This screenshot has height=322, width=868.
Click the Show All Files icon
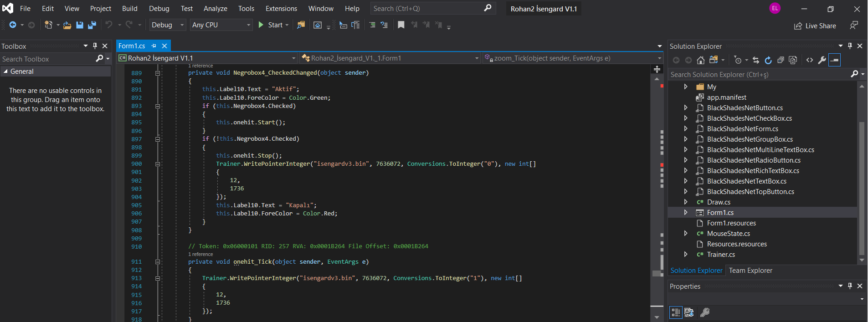tap(793, 60)
